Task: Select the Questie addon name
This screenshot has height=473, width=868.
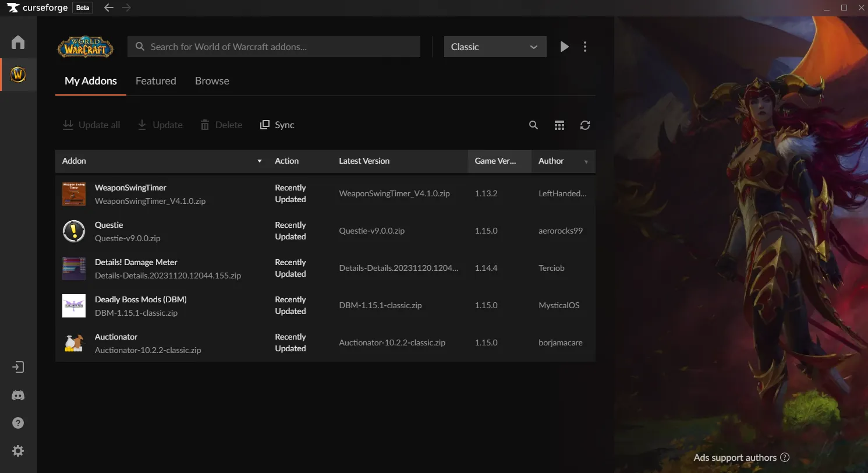Action: click(109, 225)
